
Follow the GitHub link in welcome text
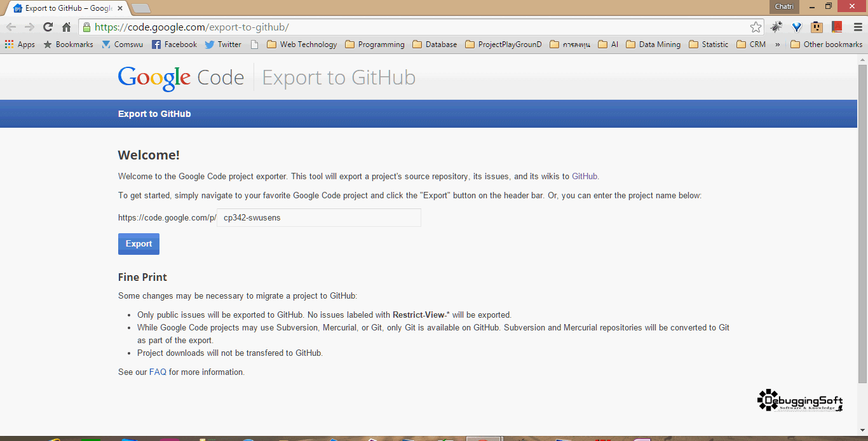585,177
